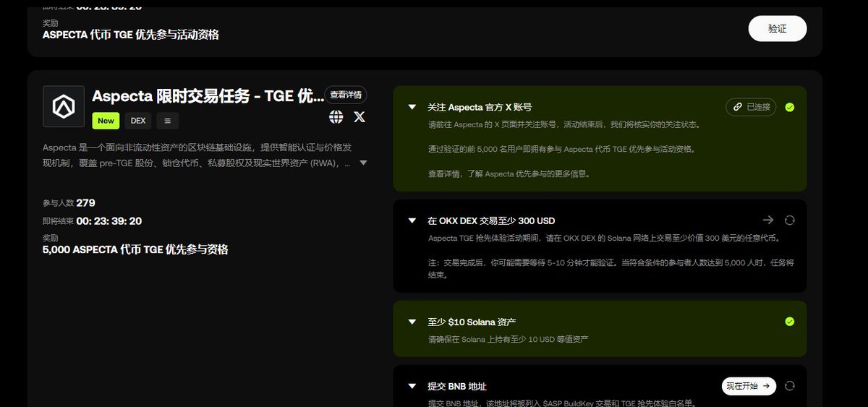
Task: Open 查看详情 details for Aspecta task
Action: (x=346, y=95)
